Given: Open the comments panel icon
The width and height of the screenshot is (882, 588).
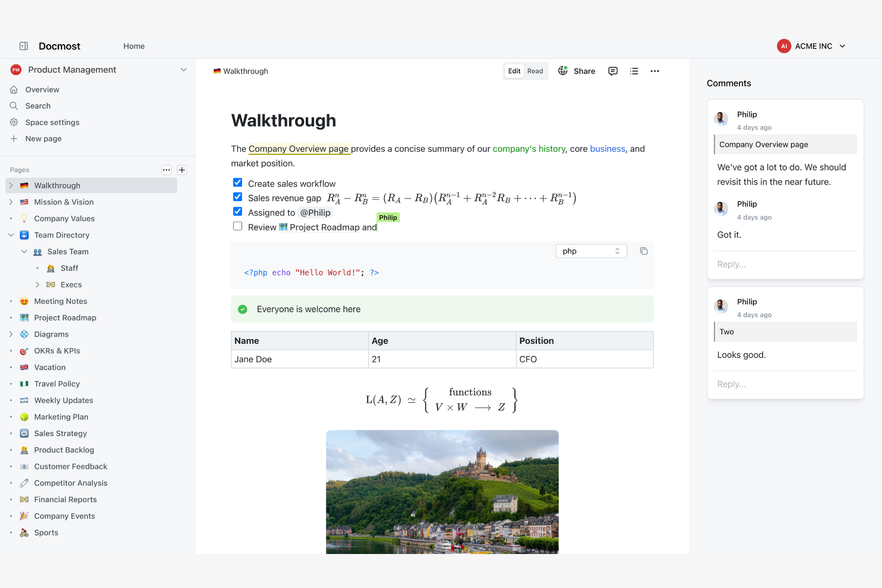Looking at the screenshot, I should [x=613, y=71].
